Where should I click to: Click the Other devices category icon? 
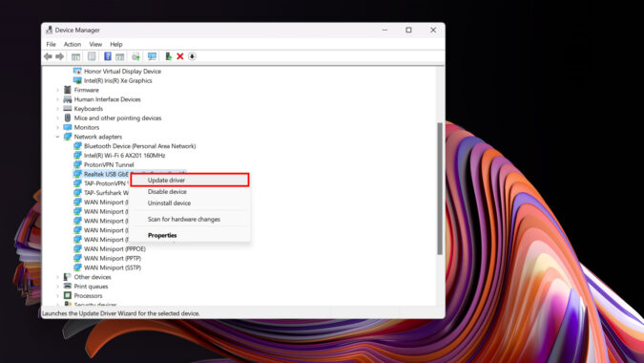[x=68, y=277]
